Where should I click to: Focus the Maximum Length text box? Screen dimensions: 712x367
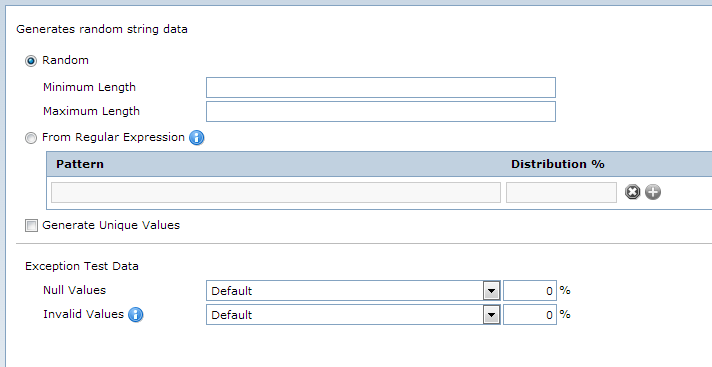(x=381, y=111)
